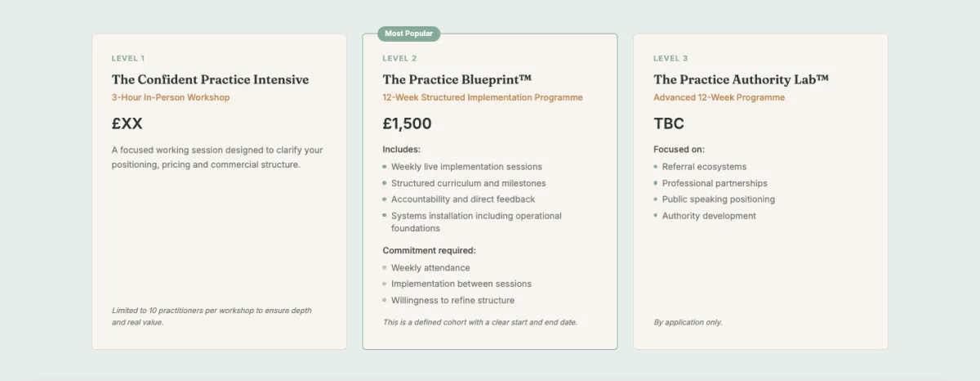Select The Confident Practice Intensive heading
Image resolution: width=980 pixels, height=381 pixels.
[x=211, y=80]
